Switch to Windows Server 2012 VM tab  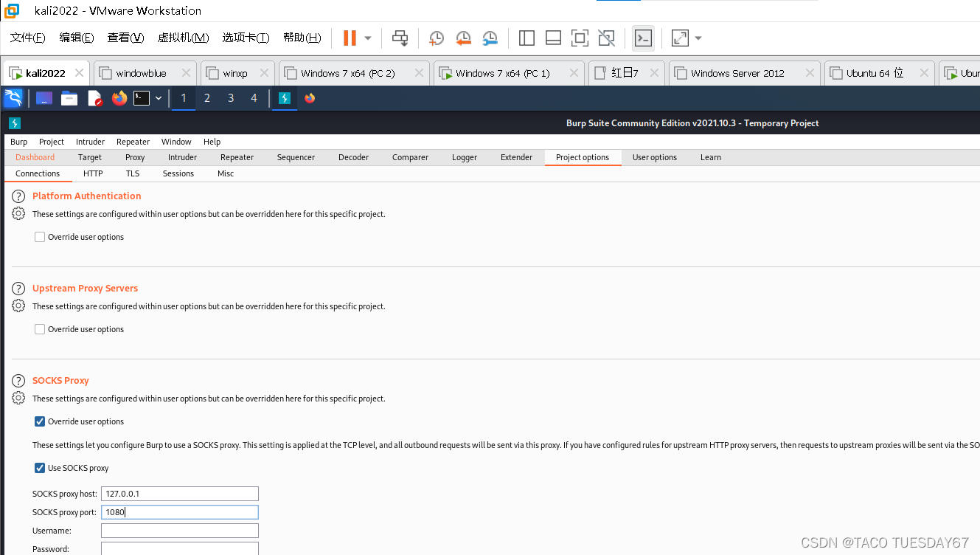744,73
